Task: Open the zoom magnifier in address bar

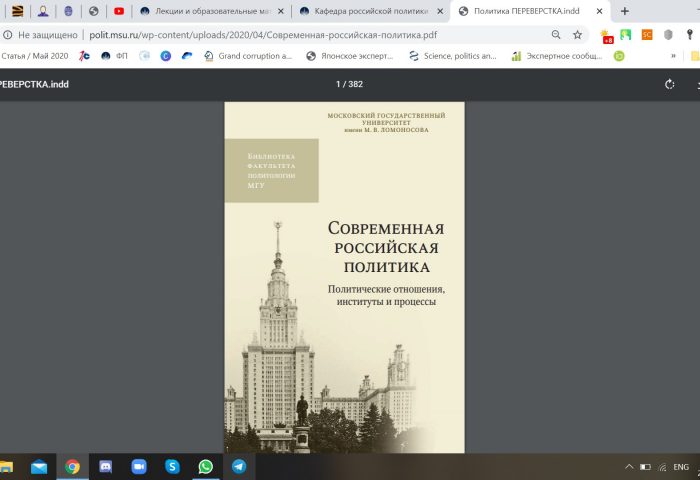Action: click(x=556, y=34)
